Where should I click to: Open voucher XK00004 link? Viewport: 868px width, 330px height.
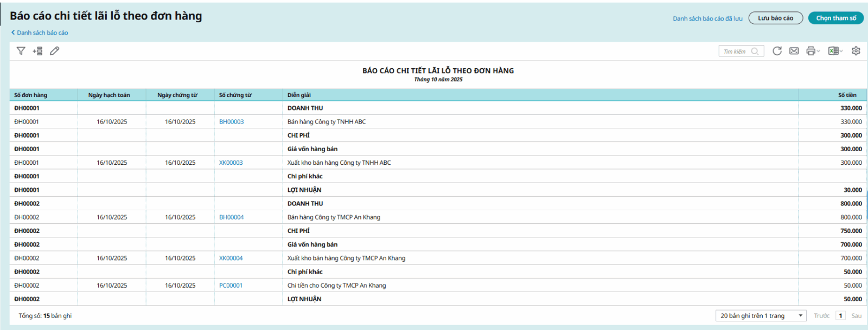231,258
